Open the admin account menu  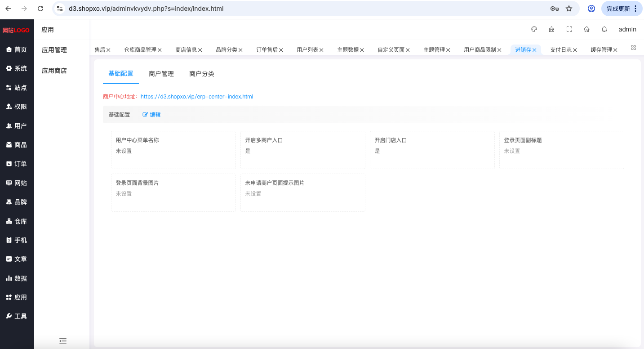click(x=627, y=29)
